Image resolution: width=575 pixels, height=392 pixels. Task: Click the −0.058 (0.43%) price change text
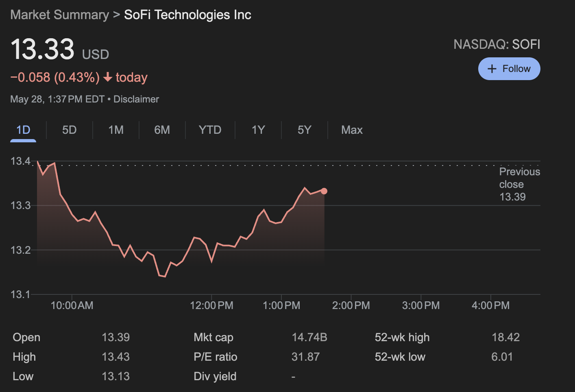[55, 77]
